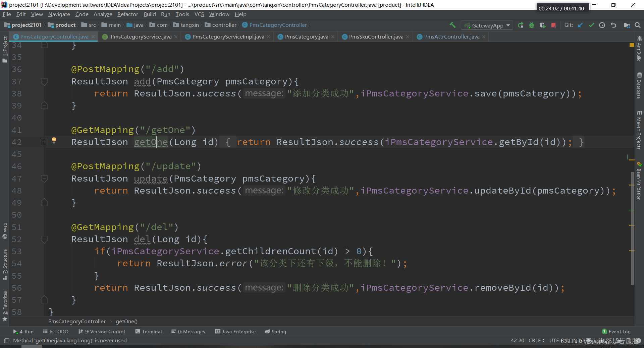The image size is (644, 348).
Task: Toggle tool window bars via status bar corner icon
Action: click(6, 341)
